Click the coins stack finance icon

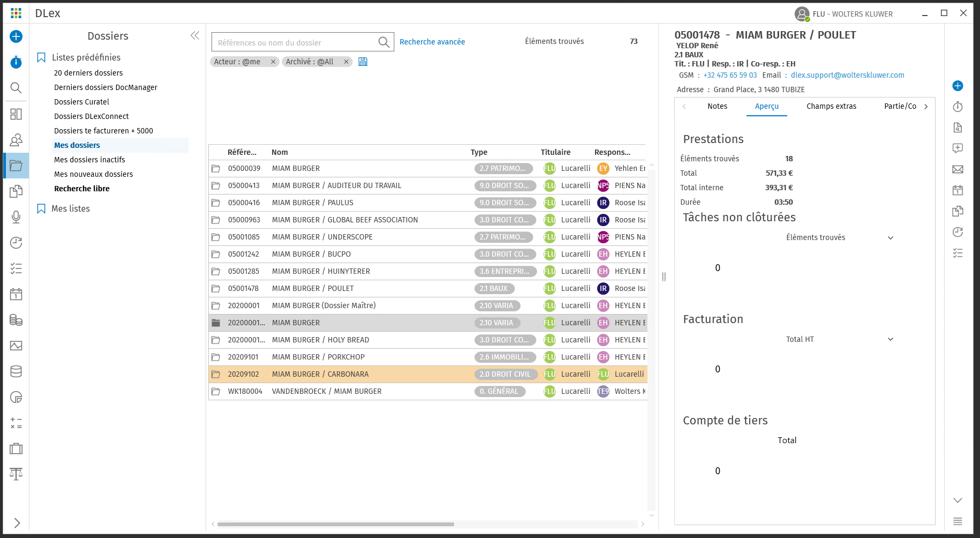coord(16,320)
